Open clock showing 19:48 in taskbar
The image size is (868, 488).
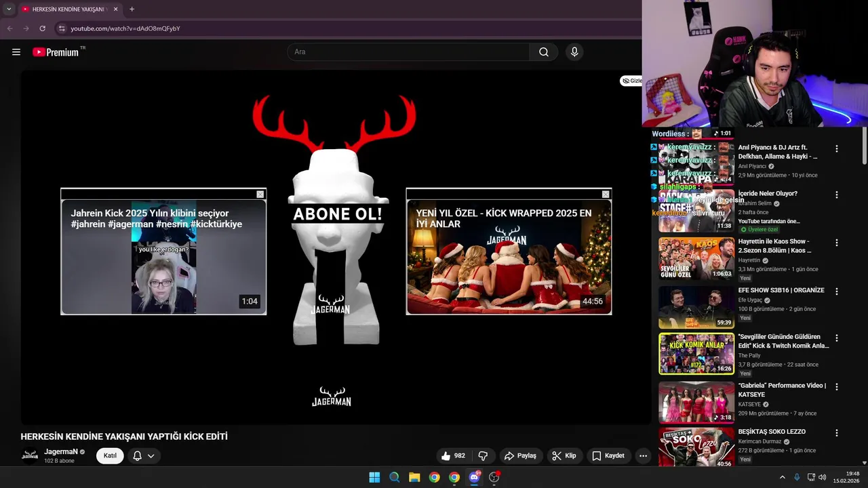(847, 477)
